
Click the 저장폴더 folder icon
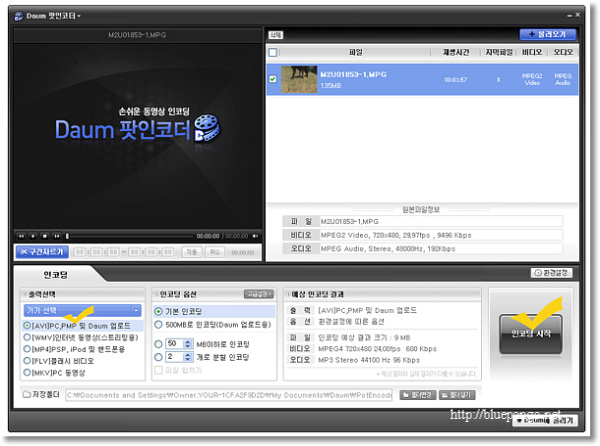pos(26,394)
